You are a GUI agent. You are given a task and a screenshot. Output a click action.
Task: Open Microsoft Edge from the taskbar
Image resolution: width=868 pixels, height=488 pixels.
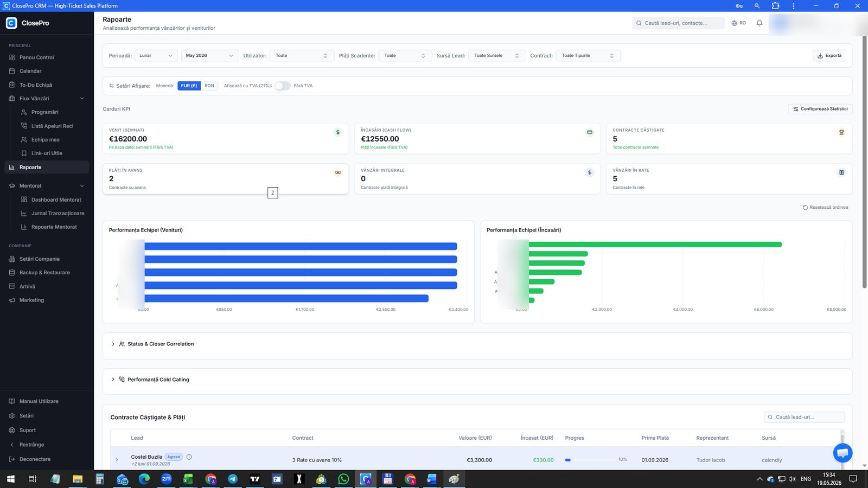pos(144,479)
